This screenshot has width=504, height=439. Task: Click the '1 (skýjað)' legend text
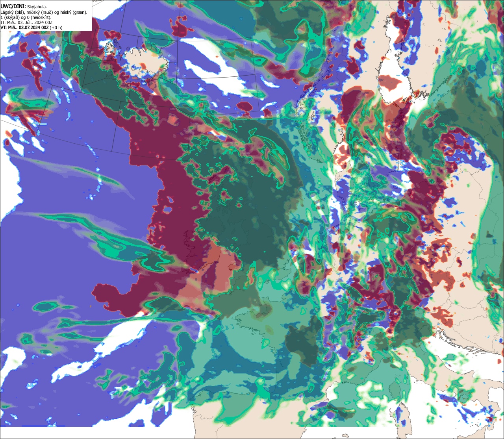[9, 18]
